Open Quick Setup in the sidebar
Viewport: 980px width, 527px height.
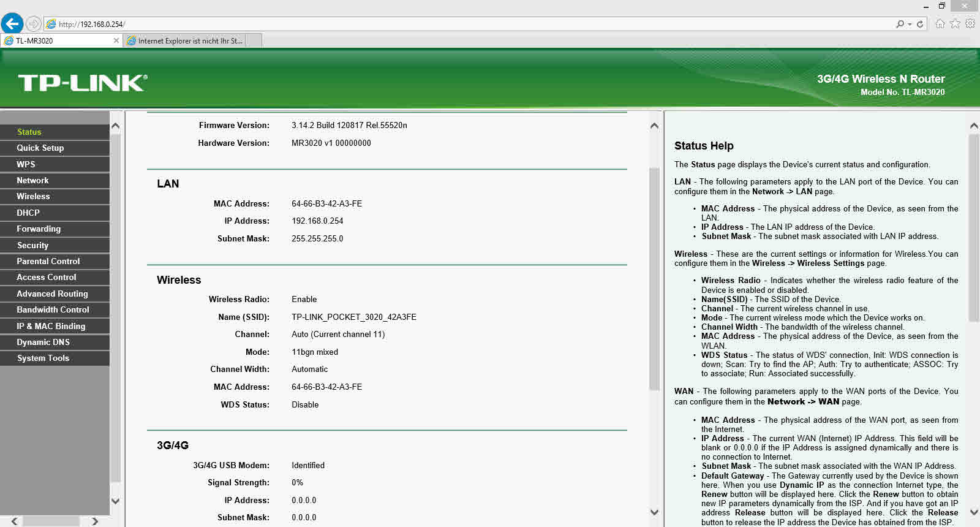(55, 148)
